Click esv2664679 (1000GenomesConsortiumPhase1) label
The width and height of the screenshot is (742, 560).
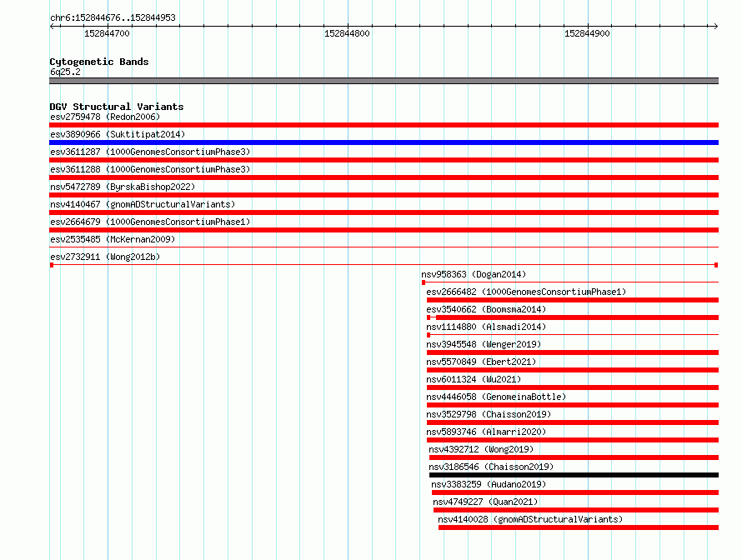coord(150,222)
